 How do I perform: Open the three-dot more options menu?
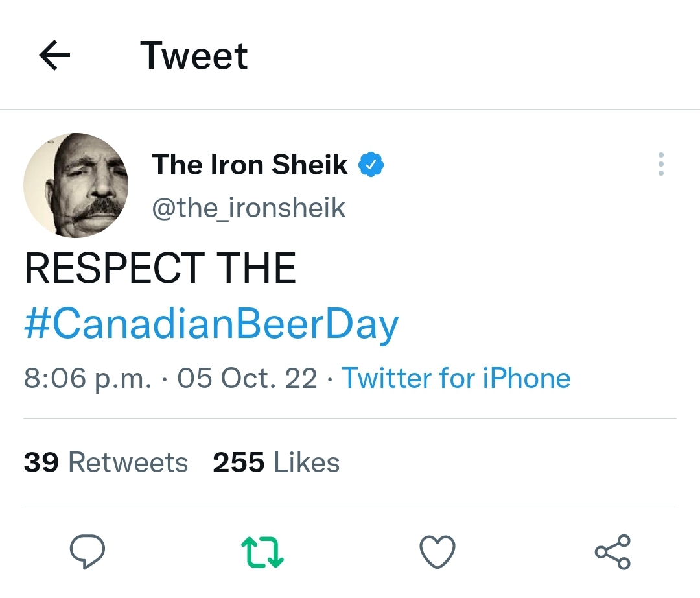click(660, 164)
